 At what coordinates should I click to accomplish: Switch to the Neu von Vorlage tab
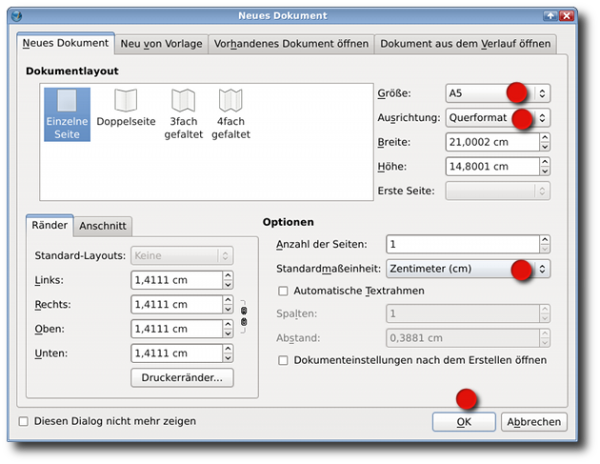161,44
